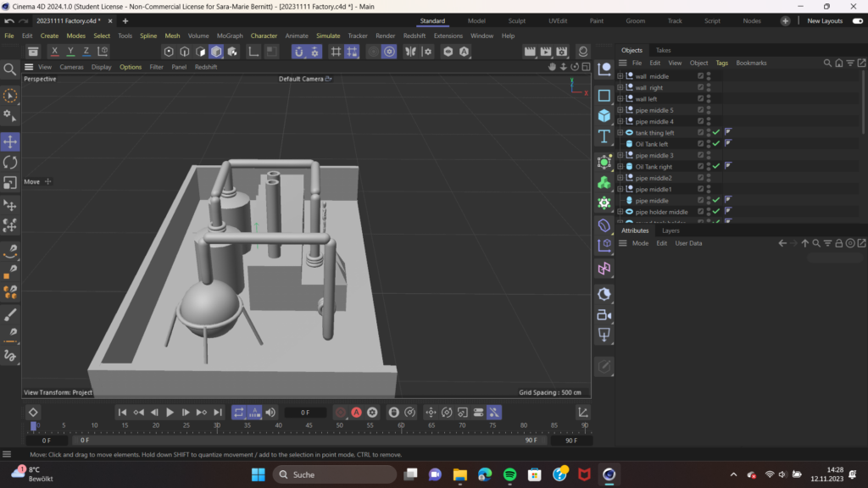Toggle the X axis lock icon

point(55,52)
